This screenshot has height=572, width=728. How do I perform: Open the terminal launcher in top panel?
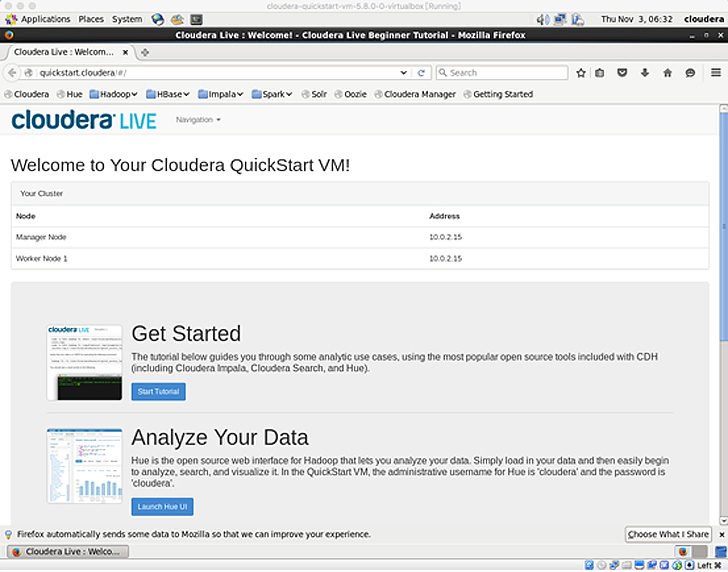coord(197,19)
